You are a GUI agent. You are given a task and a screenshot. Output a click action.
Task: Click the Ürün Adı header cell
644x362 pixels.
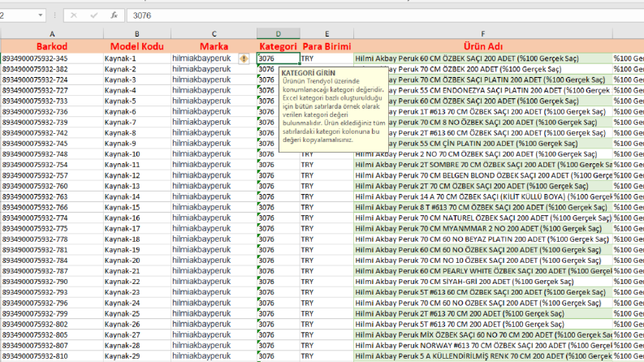point(482,46)
